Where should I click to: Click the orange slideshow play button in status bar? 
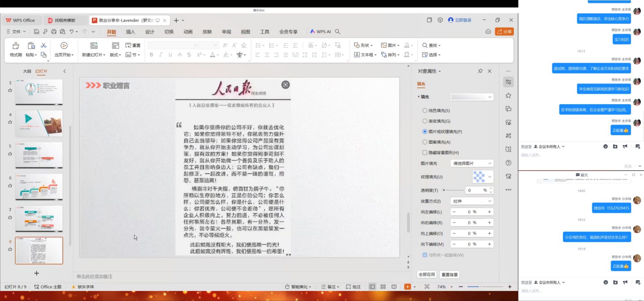(x=408, y=287)
